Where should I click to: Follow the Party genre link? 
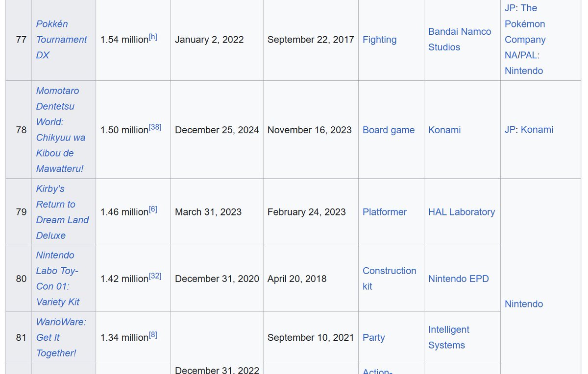click(373, 338)
